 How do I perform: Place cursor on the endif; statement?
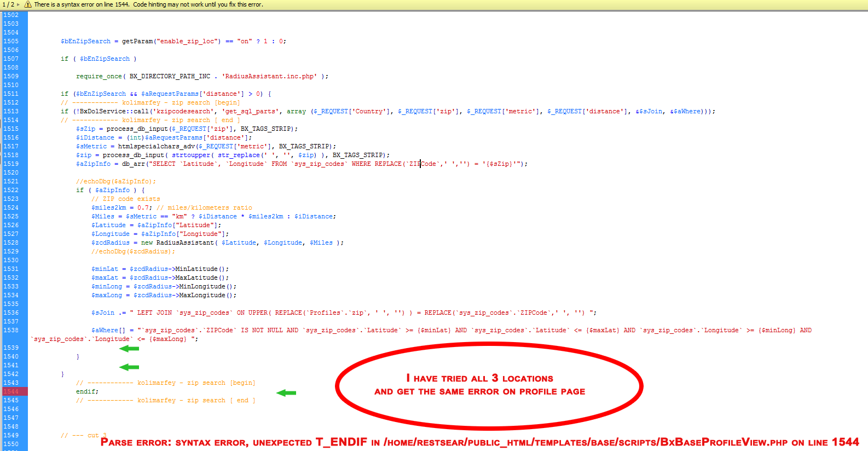87,392
